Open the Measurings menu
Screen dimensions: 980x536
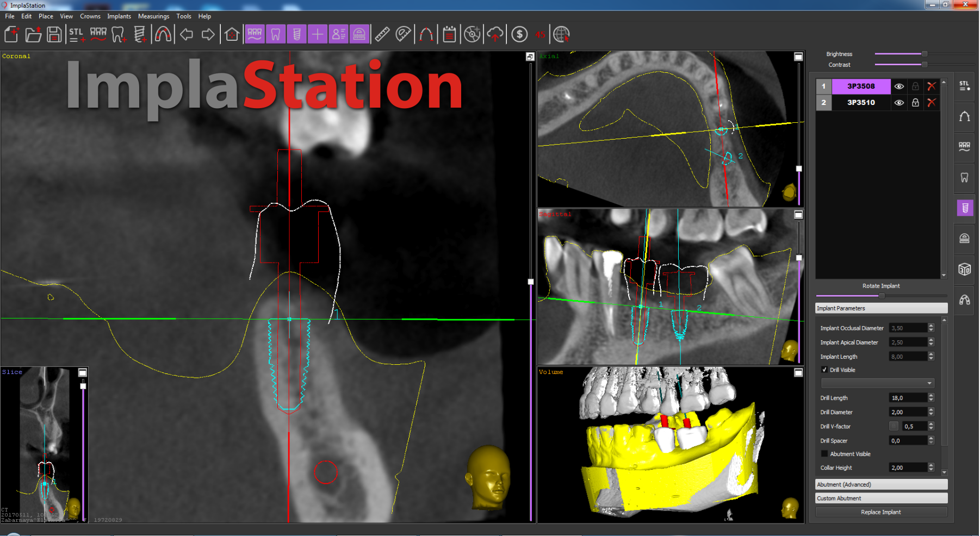pyautogui.click(x=154, y=16)
